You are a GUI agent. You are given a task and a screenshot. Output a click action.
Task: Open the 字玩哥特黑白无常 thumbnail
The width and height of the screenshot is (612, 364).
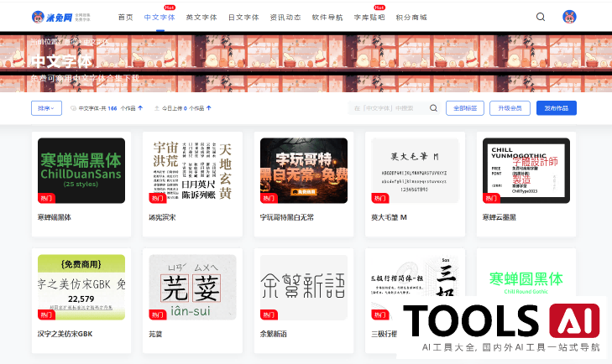click(x=304, y=170)
